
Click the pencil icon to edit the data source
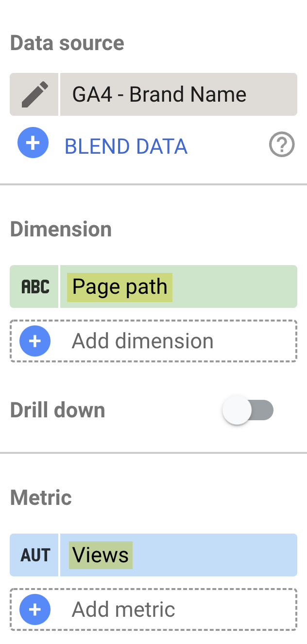point(34,94)
